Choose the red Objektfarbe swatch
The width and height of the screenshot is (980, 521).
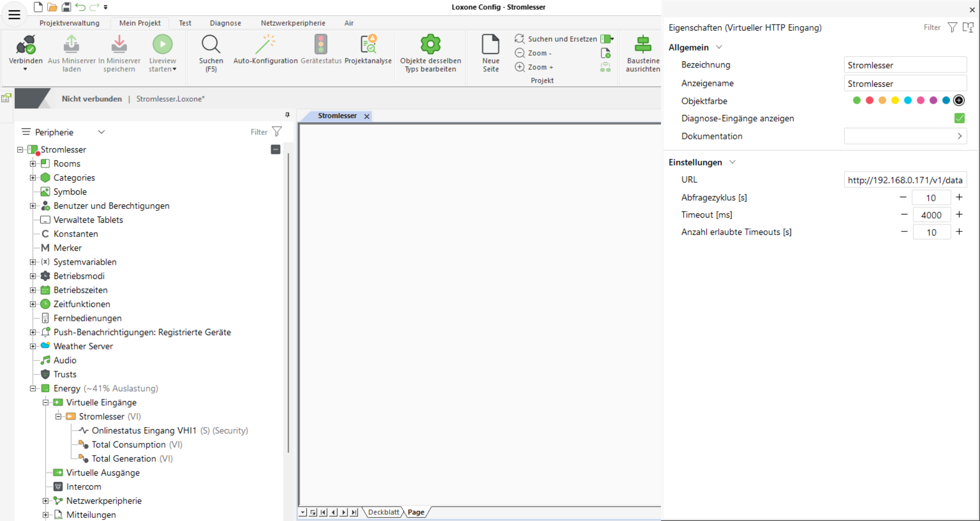click(869, 101)
